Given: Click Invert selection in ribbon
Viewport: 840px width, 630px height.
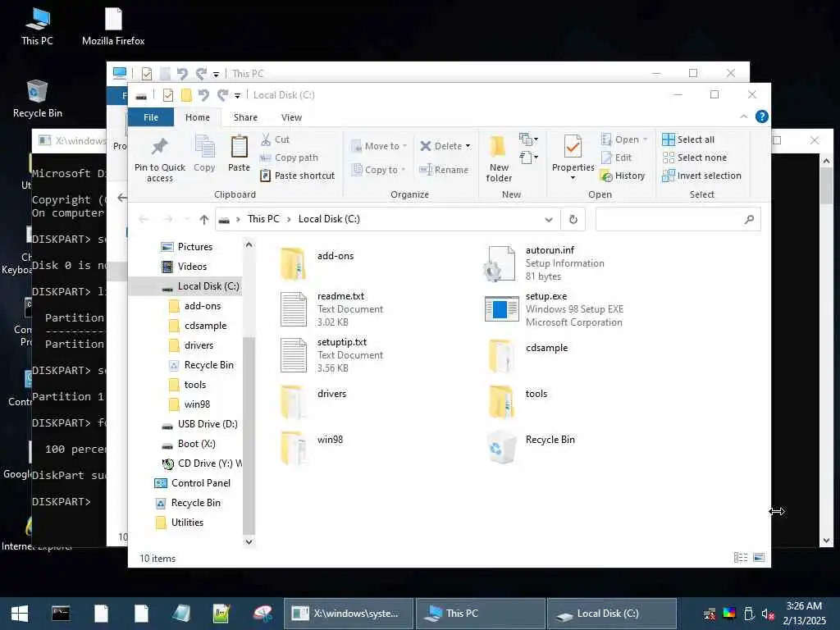Looking at the screenshot, I should (702, 176).
